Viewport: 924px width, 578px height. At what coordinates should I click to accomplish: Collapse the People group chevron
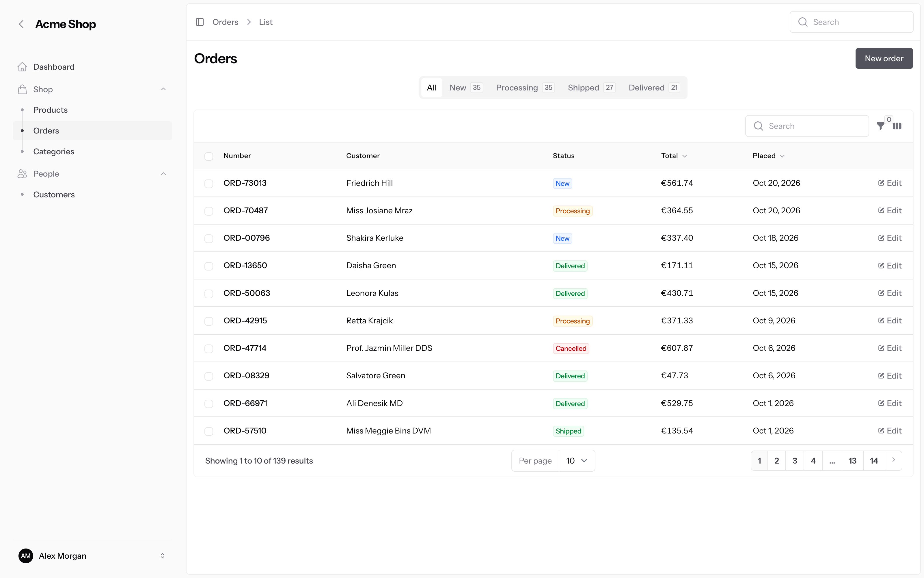click(x=163, y=174)
